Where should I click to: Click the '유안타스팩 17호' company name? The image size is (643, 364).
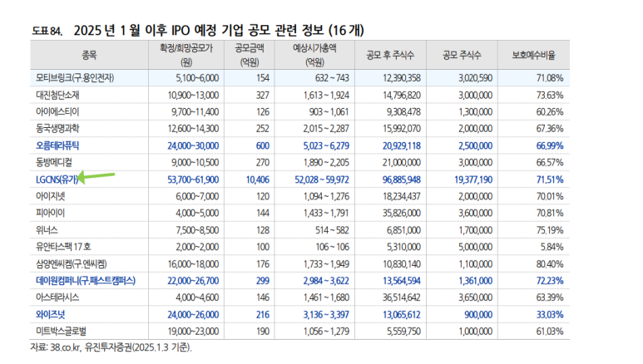click(63, 247)
